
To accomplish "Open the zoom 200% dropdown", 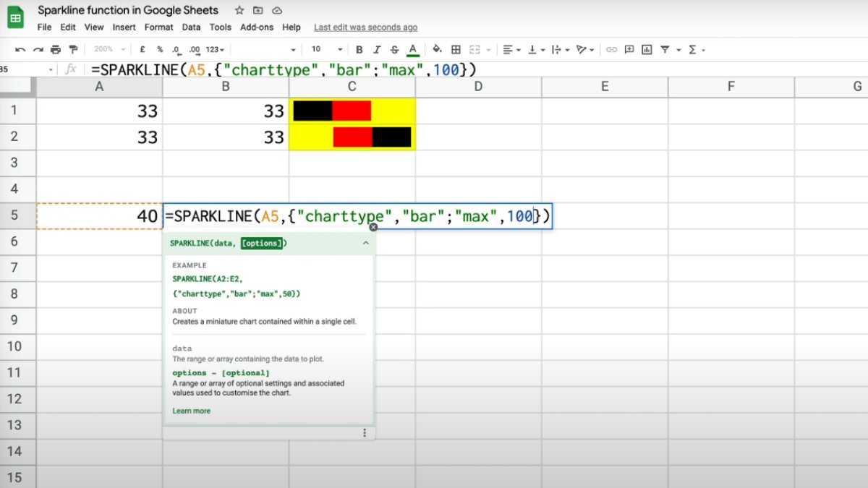I will [109, 50].
